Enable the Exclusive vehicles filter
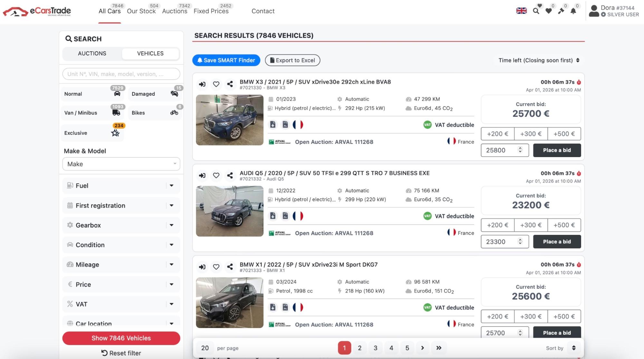 click(x=92, y=133)
